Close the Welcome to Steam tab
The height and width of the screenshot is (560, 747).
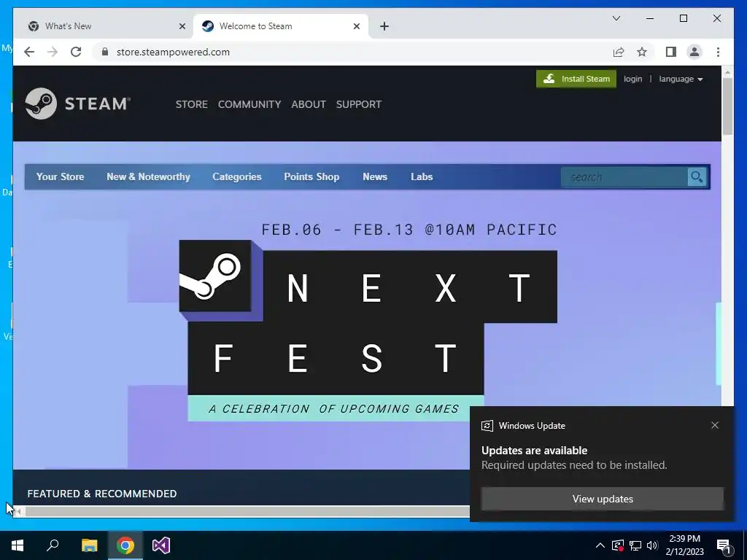point(356,26)
